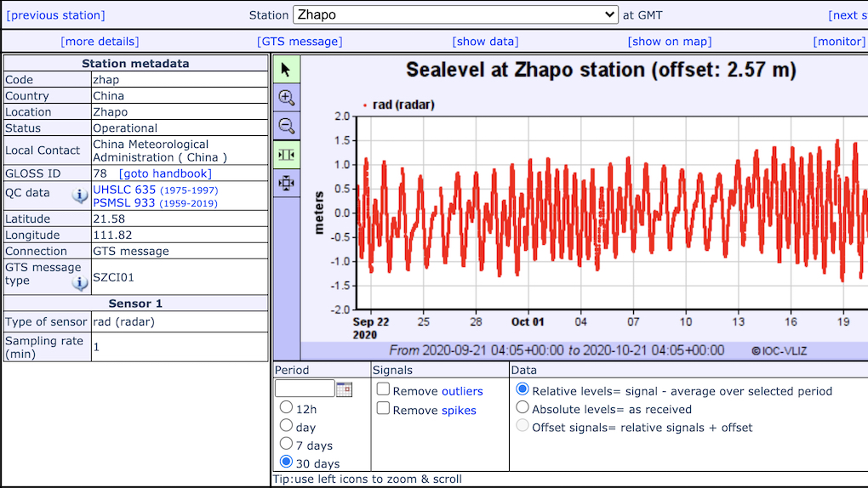The image size is (868, 488).
Task: Select the pointer arrow tool
Action: click(286, 70)
